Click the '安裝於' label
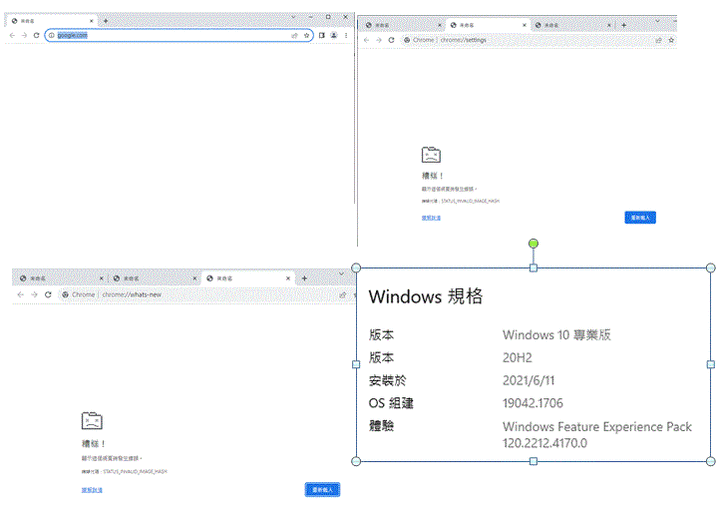Viewport: 720px width, 524px height. tap(388, 380)
